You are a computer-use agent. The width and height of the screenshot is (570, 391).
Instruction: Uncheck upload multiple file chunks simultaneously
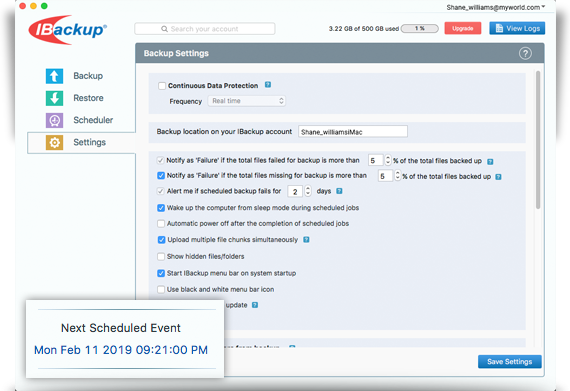click(161, 240)
